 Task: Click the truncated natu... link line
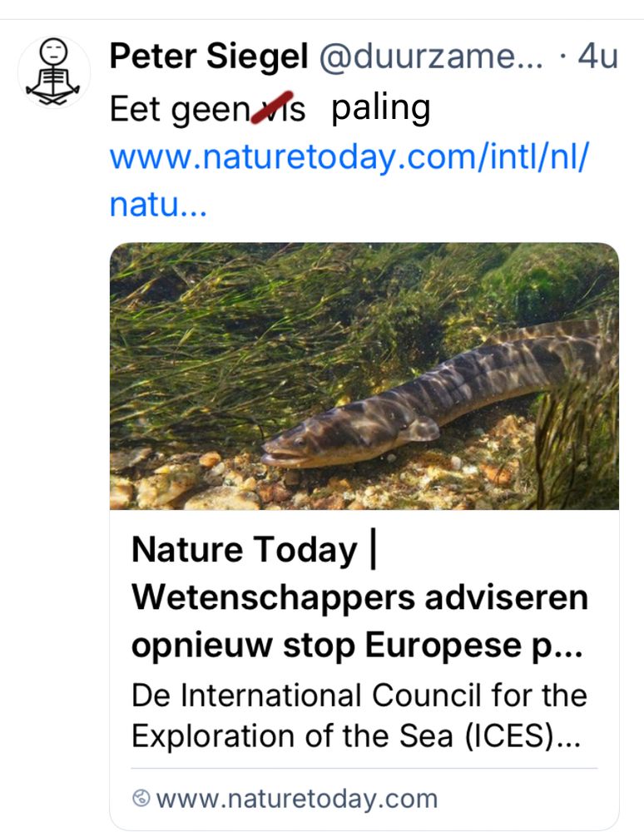[158, 203]
